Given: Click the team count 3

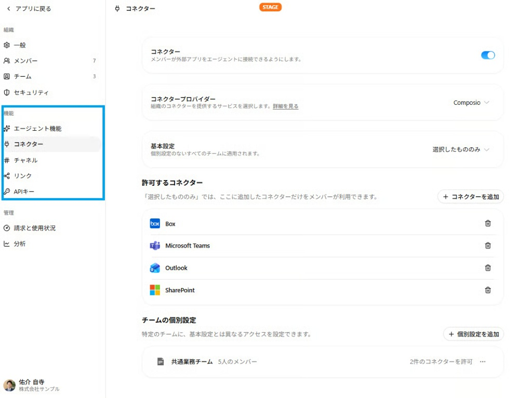Looking at the screenshot, I should (95, 76).
